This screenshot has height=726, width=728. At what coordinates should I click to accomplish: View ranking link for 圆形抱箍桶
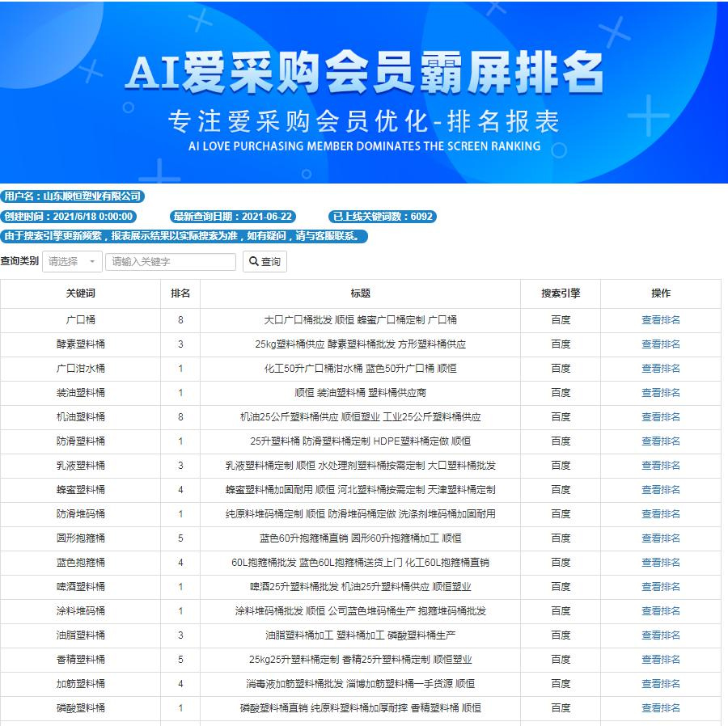pos(660,538)
